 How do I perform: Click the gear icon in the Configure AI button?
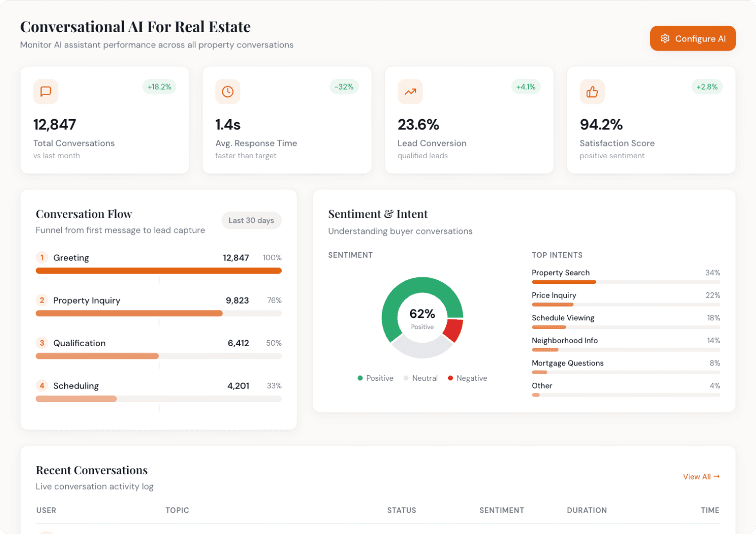[665, 38]
